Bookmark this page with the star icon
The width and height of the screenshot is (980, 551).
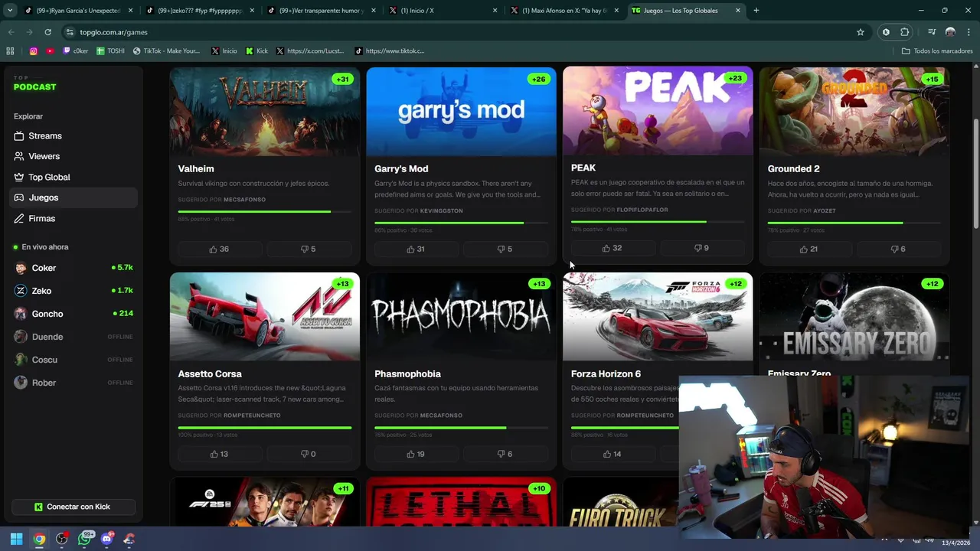pyautogui.click(x=861, y=32)
